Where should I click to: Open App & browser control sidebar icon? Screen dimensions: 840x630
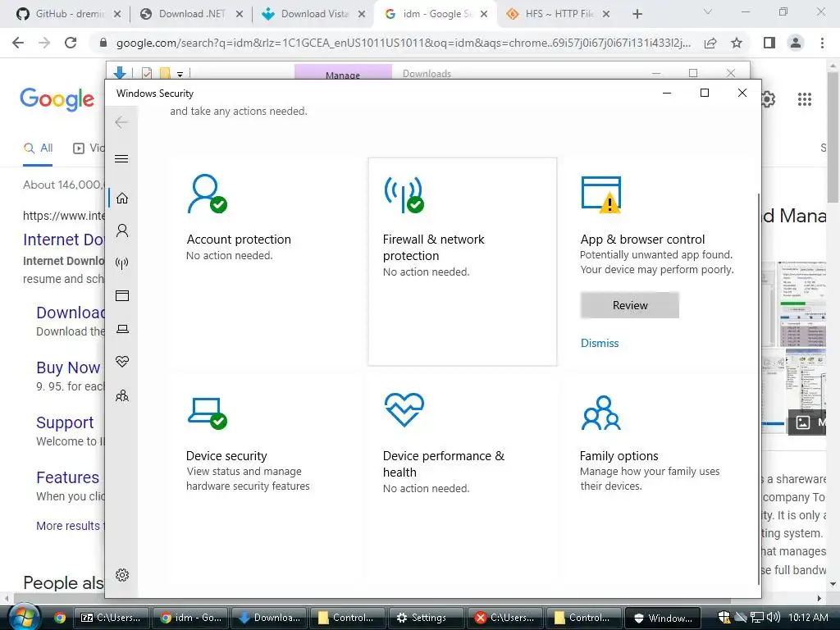[122, 295]
